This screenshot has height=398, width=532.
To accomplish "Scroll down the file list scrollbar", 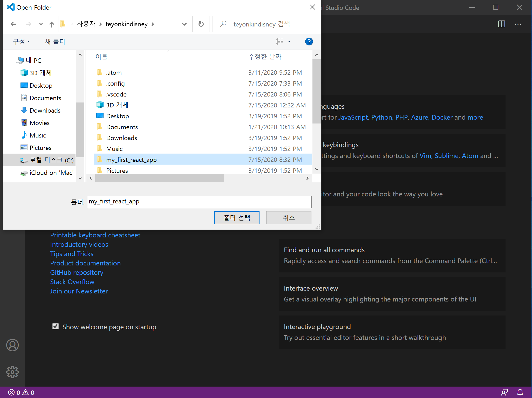I will 316,170.
